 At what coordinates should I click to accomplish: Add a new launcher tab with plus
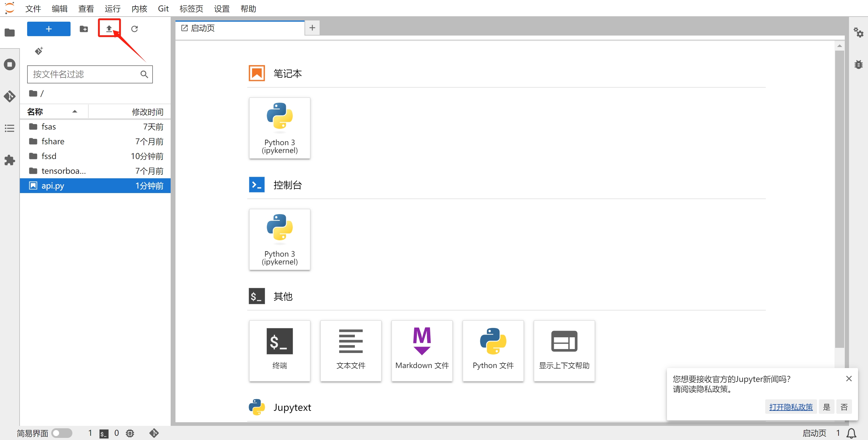[x=312, y=28]
